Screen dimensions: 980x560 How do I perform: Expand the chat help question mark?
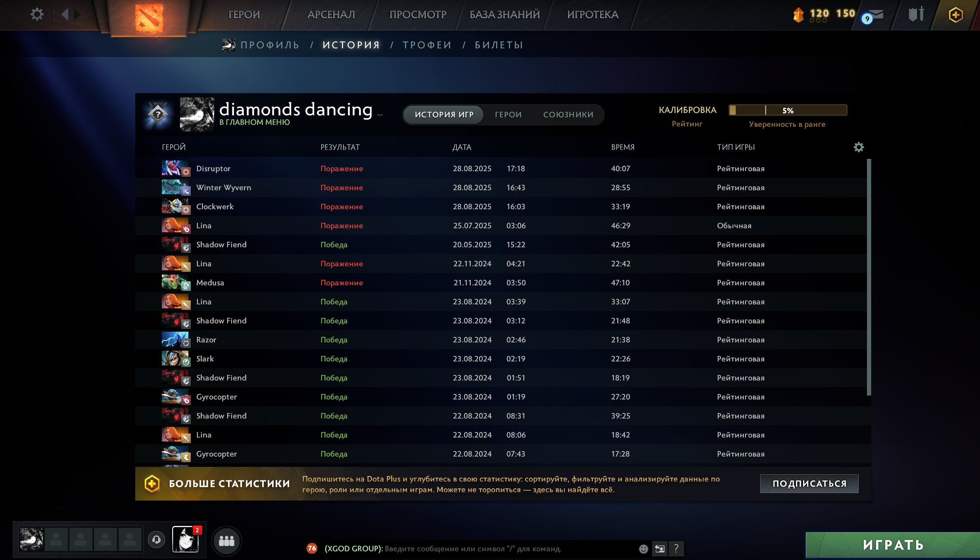click(676, 549)
